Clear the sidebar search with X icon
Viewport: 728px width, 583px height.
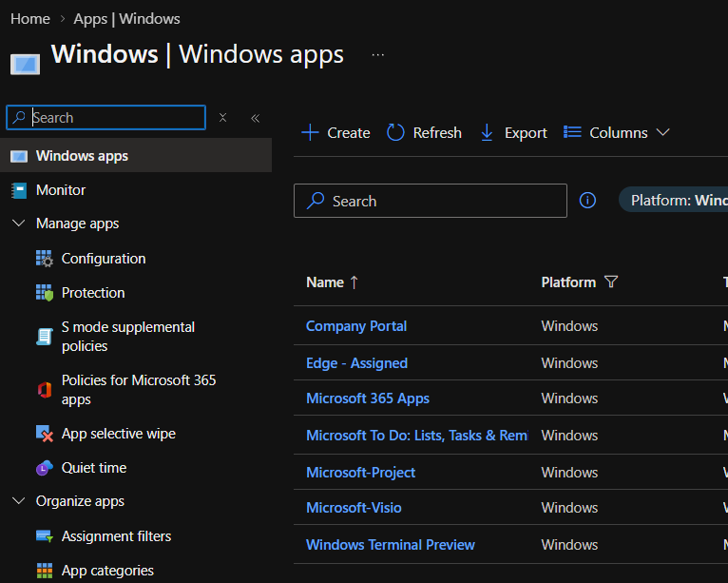(x=222, y=118)
